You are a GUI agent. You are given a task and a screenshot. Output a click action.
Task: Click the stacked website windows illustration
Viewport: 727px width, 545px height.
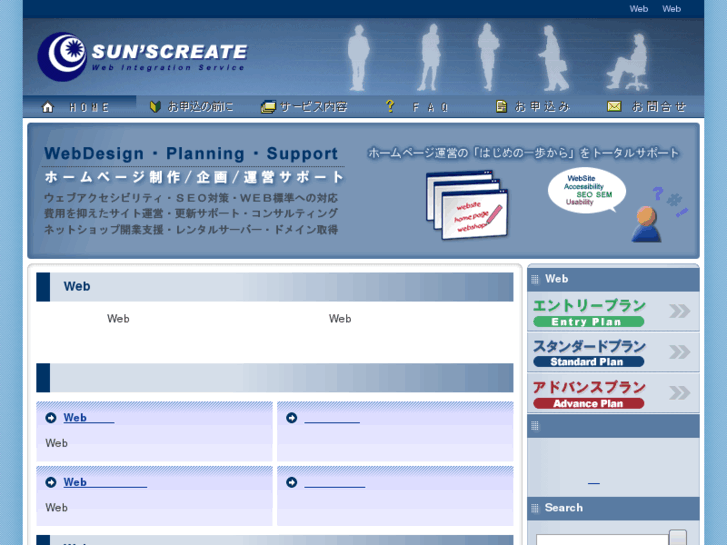point(467,205)
